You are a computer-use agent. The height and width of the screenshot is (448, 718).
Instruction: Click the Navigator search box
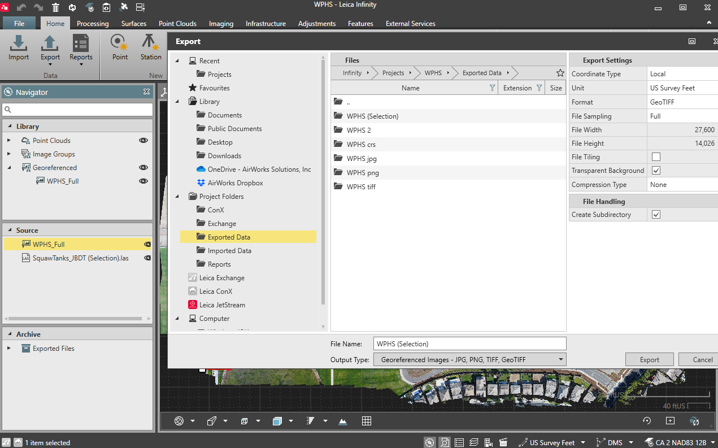77,109
